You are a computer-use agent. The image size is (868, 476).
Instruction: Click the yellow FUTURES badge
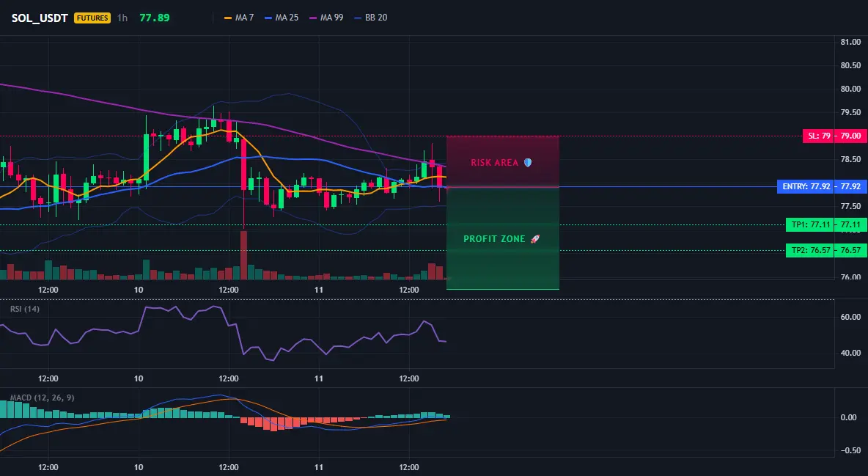point(92,18)
